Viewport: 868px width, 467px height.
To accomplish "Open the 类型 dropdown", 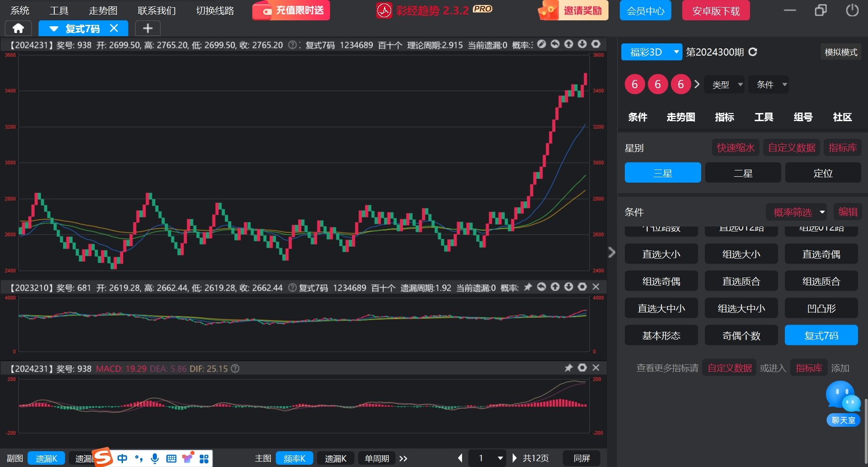I will (724, 85).
